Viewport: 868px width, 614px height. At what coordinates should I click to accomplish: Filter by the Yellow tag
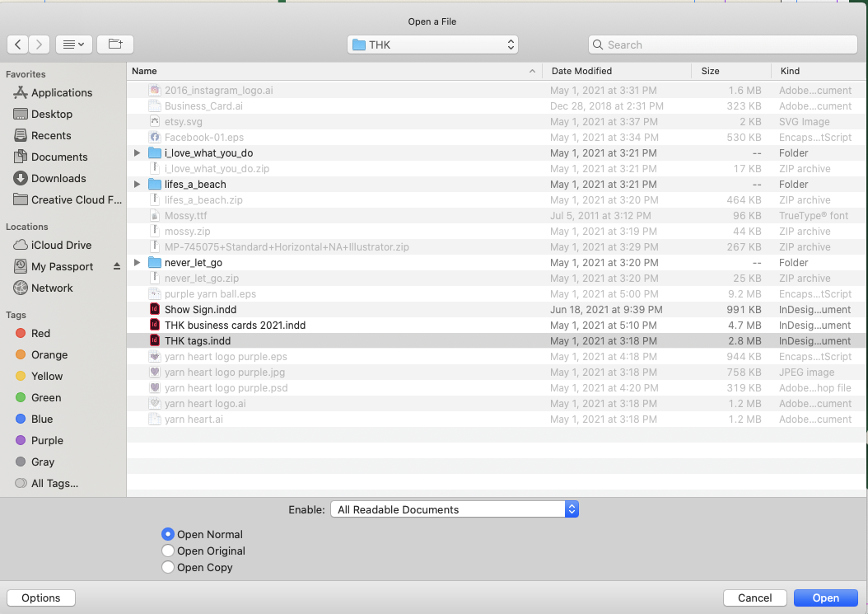(x=40, y=377)
